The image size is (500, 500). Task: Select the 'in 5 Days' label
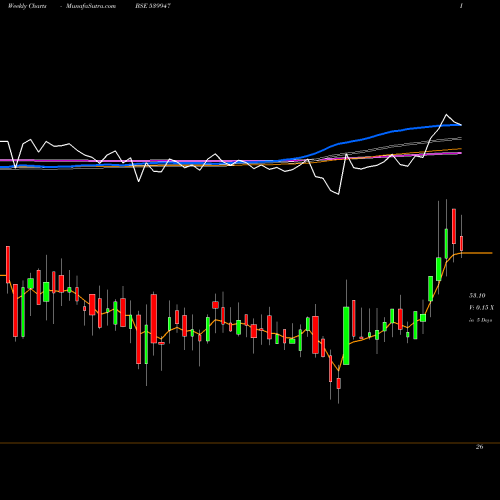pos(480,320)
